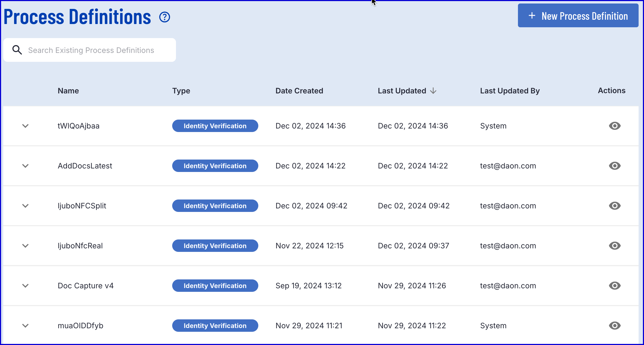This screenshot has height=345, width=644.
Task: Click test@daon.com in the Doc Capture v4 row
Action: pyautogui.click(x=508, y=286)
